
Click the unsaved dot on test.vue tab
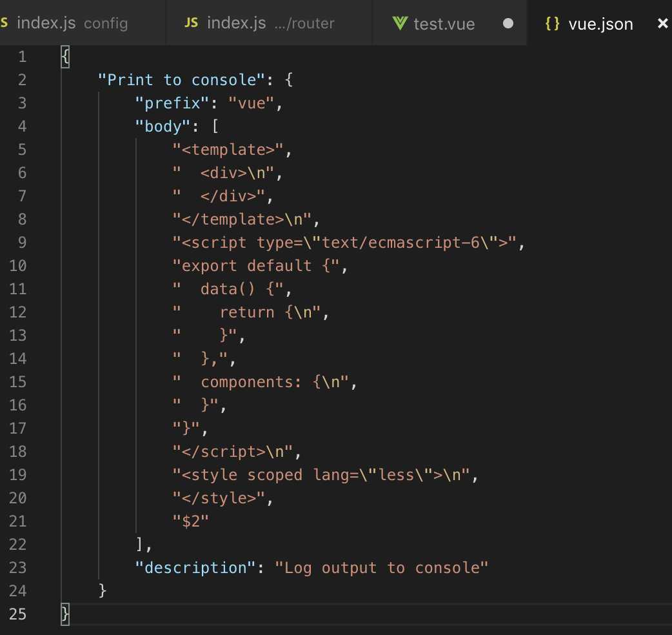(x=508, y=23)
